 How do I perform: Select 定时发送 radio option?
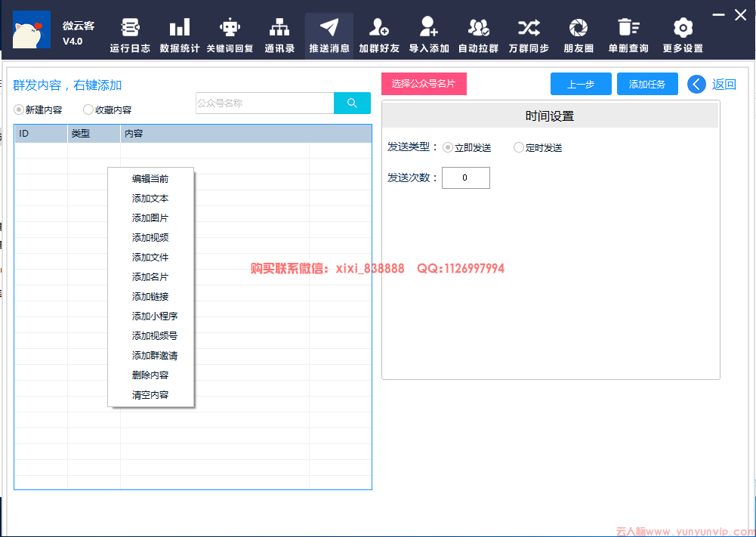(518, 147)
